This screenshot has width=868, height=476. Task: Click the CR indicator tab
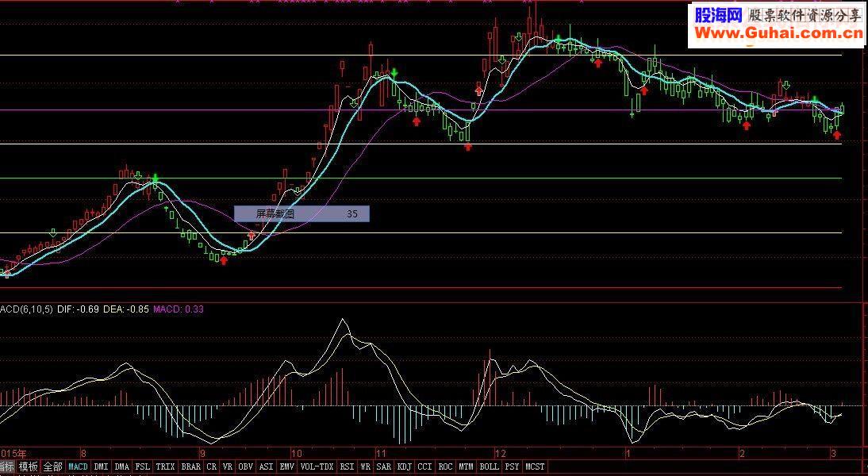click(212, 466)
